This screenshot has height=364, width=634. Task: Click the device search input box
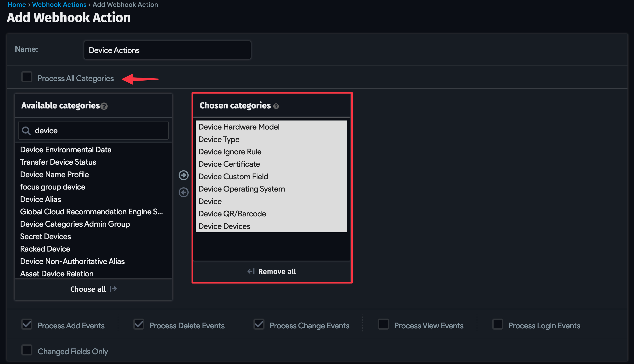[x=93, y=130]
